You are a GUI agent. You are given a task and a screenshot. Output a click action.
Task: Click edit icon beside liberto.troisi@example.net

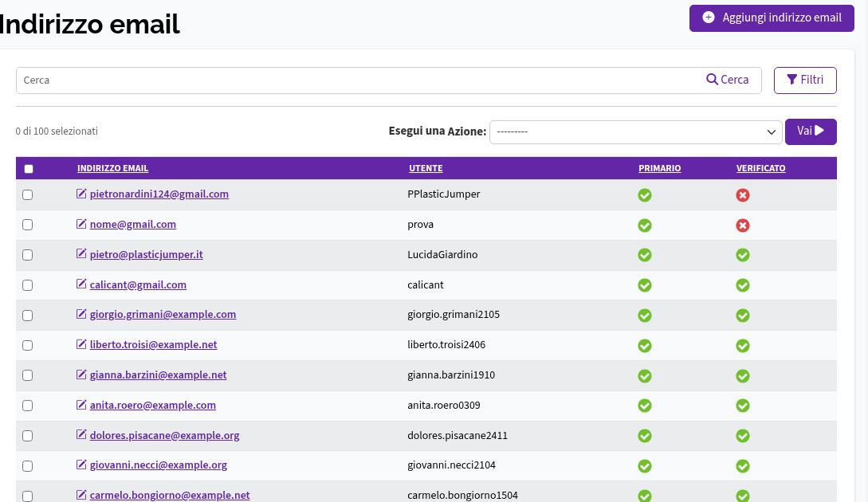click(81, 344)
